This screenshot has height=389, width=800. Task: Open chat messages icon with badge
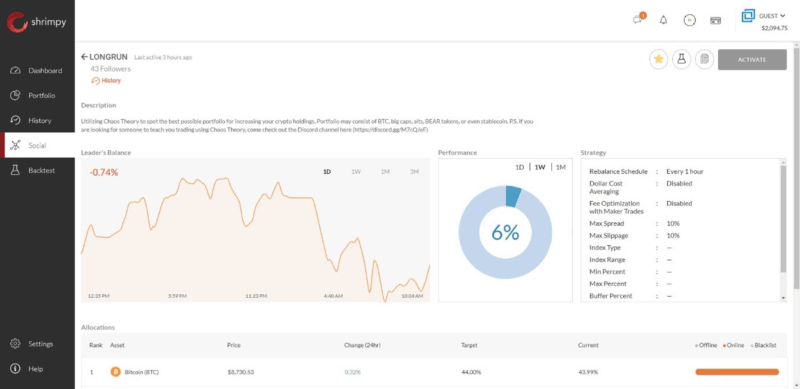point(639,19)
